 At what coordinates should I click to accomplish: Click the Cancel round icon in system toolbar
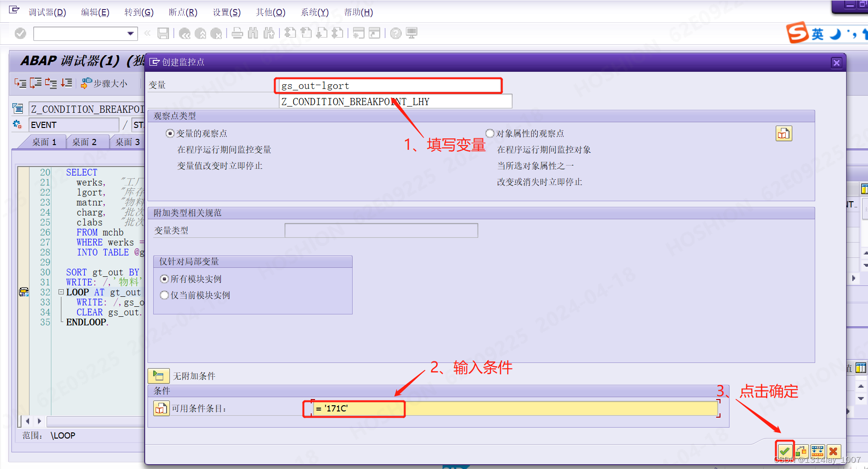click(217, 33)
